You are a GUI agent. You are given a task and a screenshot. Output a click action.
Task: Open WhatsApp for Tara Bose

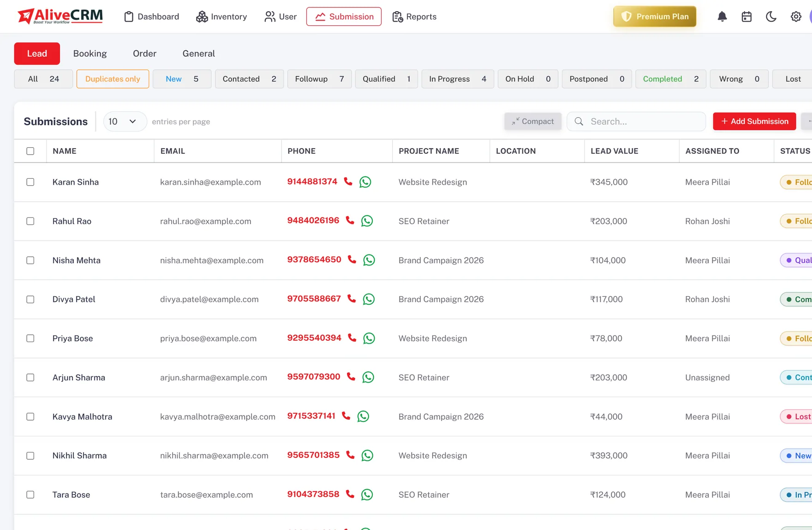tap(367, 494)
